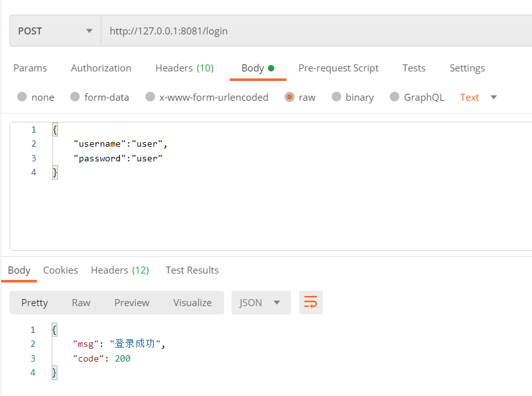The height and width of the screenshot is (396, 532).
Task: Select the raw body radio button
Action: coord(290,97)
